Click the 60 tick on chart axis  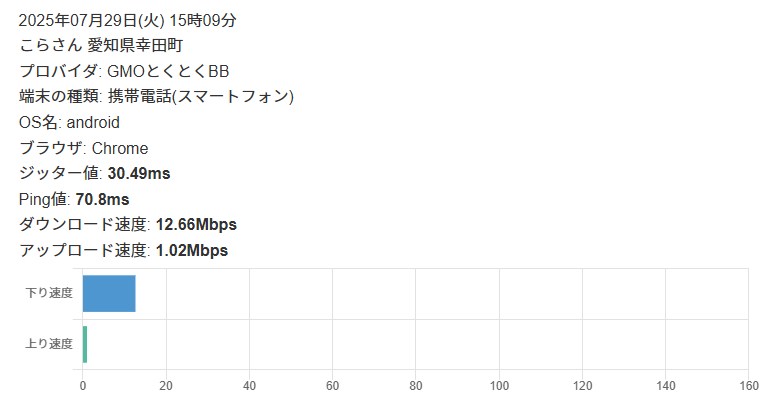pyautogui.click(x=332, y=385)
